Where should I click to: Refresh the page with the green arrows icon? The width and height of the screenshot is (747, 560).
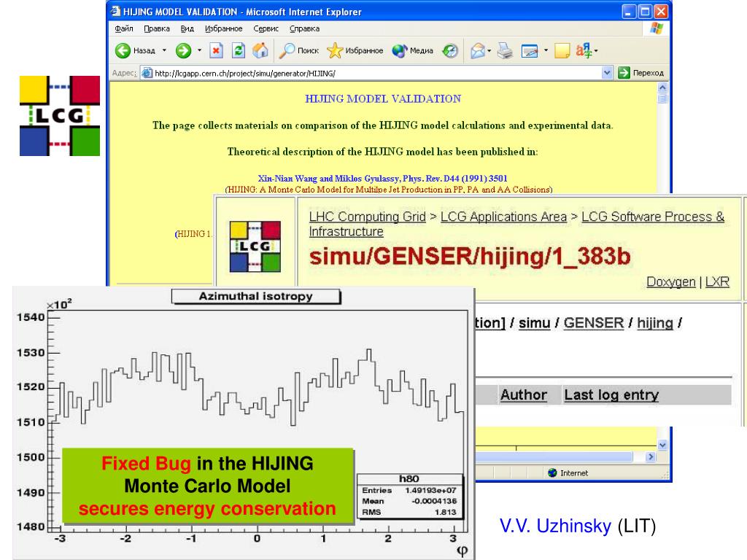[239, 50]
